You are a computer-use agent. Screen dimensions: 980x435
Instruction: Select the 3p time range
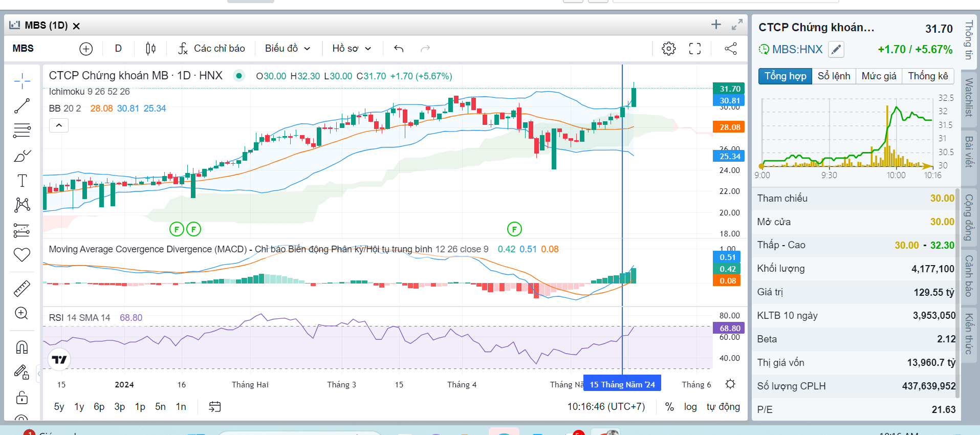120,407
